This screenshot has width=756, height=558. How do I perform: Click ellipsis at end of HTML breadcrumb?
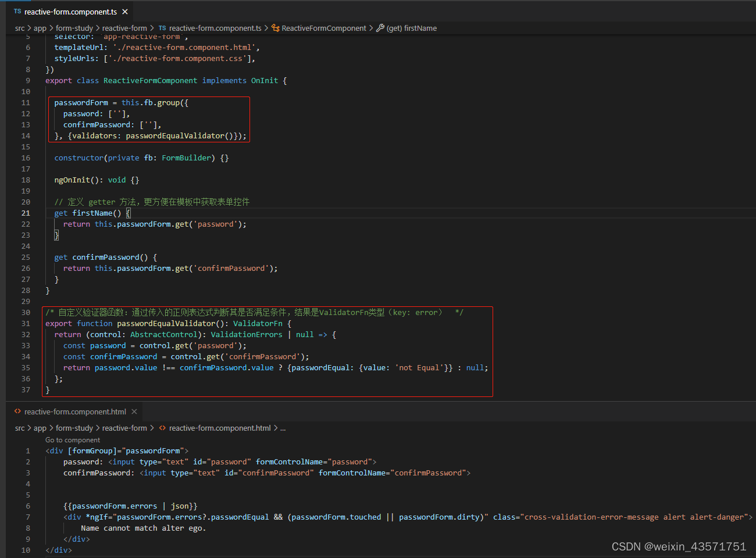coord(283,428)
